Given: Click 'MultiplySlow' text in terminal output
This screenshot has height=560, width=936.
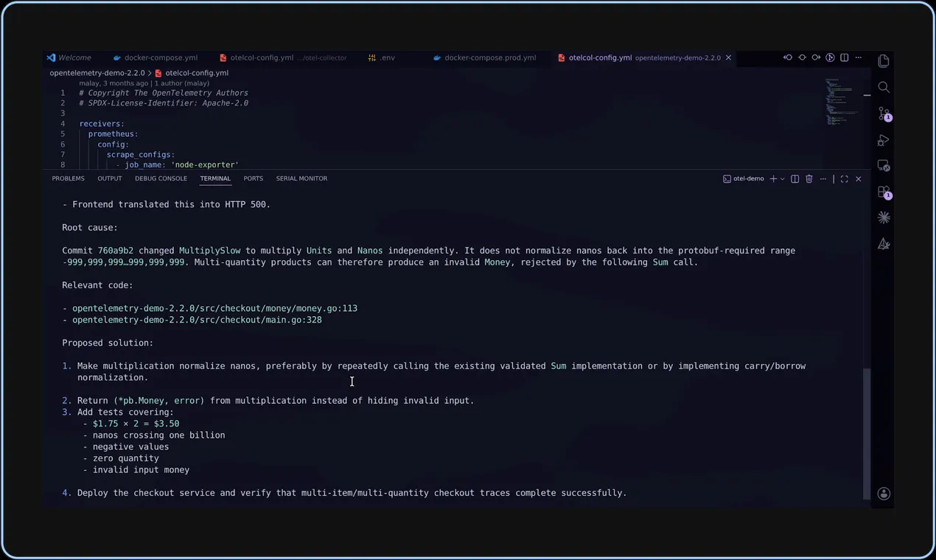Looking at the screenshot, I should coord(209,251).
